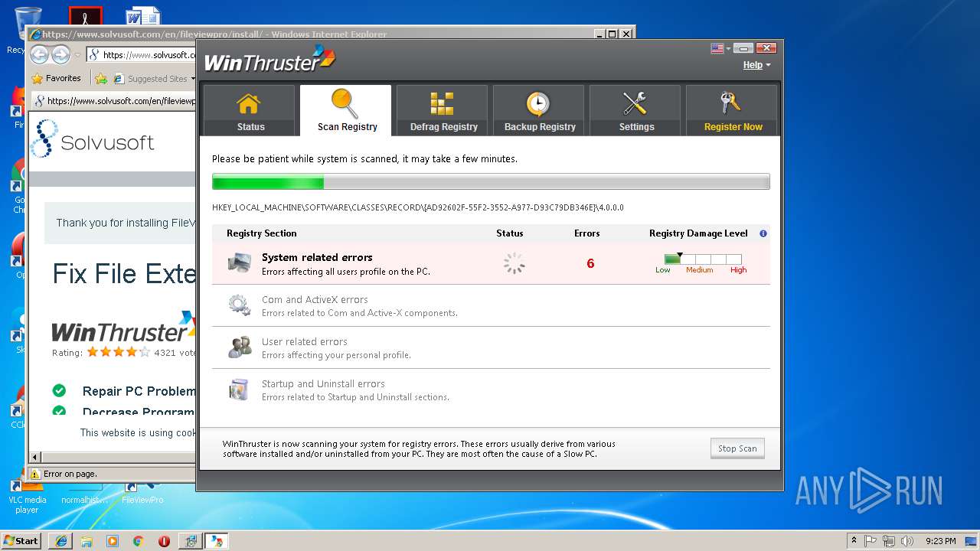Click the WinThruster taskbar button
Screen dimensions: 980x551
[216, 540]
